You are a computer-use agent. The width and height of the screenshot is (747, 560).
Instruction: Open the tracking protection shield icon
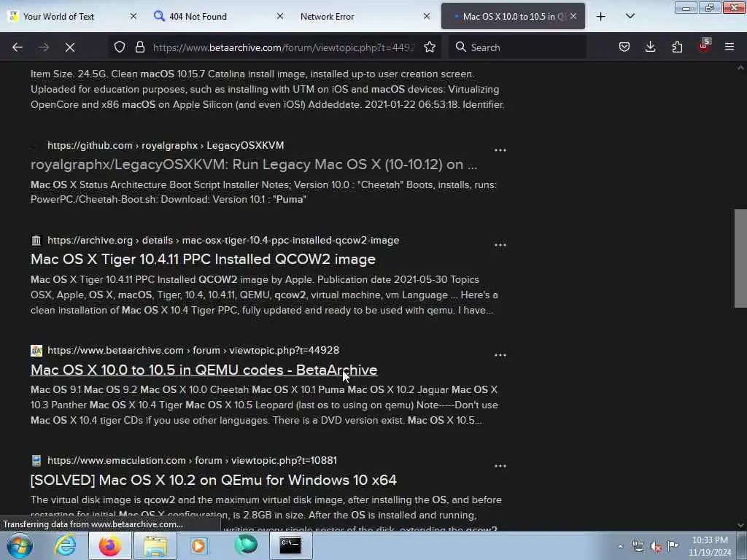click(120, 47)
